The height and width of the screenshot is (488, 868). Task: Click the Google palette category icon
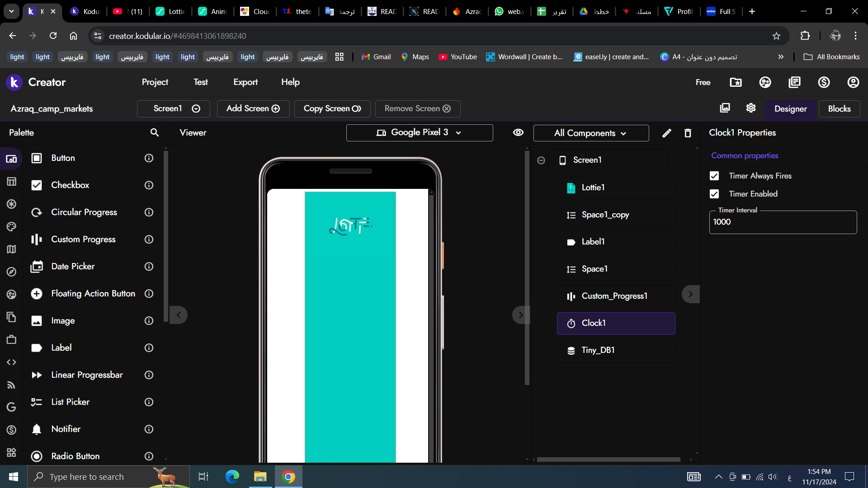(x=11, y=407)
